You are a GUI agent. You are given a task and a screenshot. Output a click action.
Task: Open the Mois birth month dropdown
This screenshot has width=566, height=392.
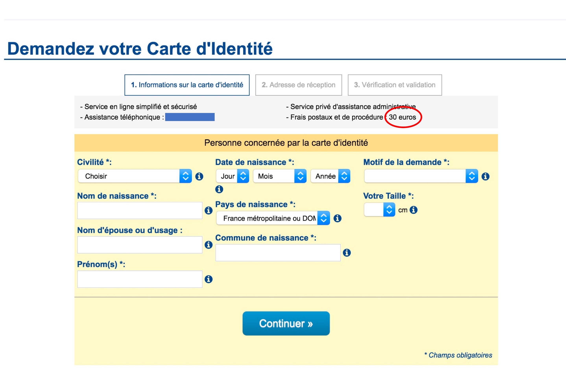(279, 176)
